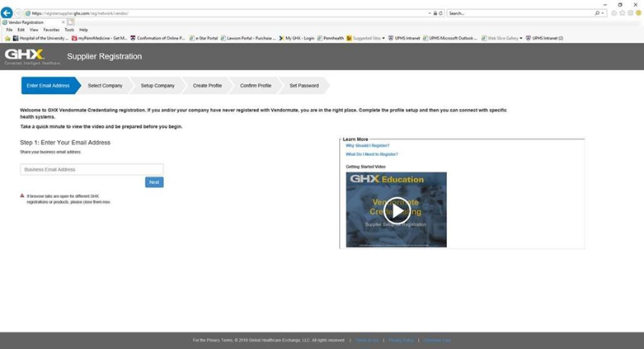This screenshot has width=644, height=349.
Task: Open the Tools menu
Action: pyautogui.click(x=69, y=30)
